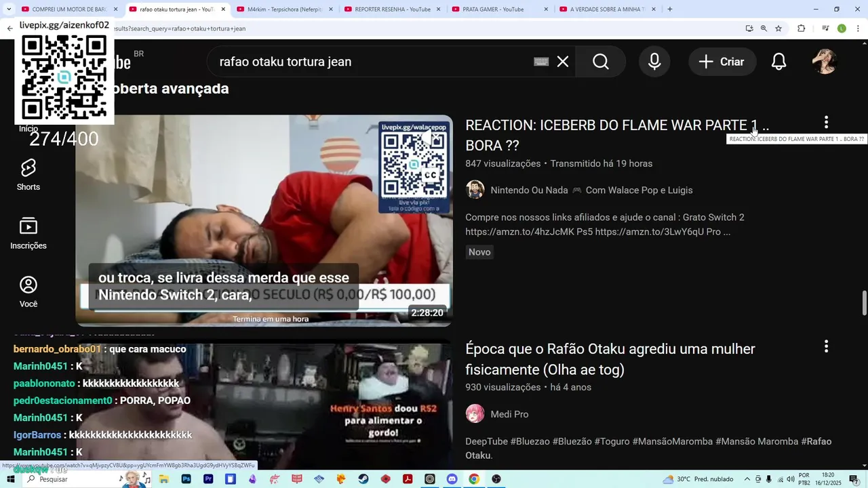Open the on-screen keyboard icon in search box

click(541, 62)
